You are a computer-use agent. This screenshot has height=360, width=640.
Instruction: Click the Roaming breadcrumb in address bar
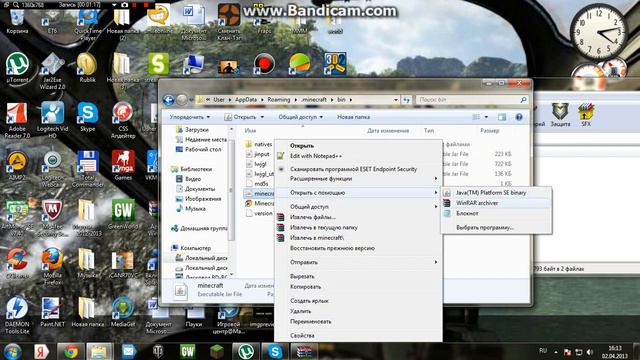click(x=279, y=100)
